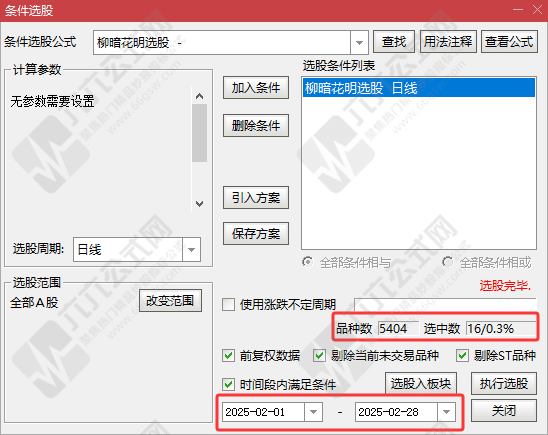The image size is (548, 435).
Task: View formula with 查看公式 button
Action: click(509, 42)
